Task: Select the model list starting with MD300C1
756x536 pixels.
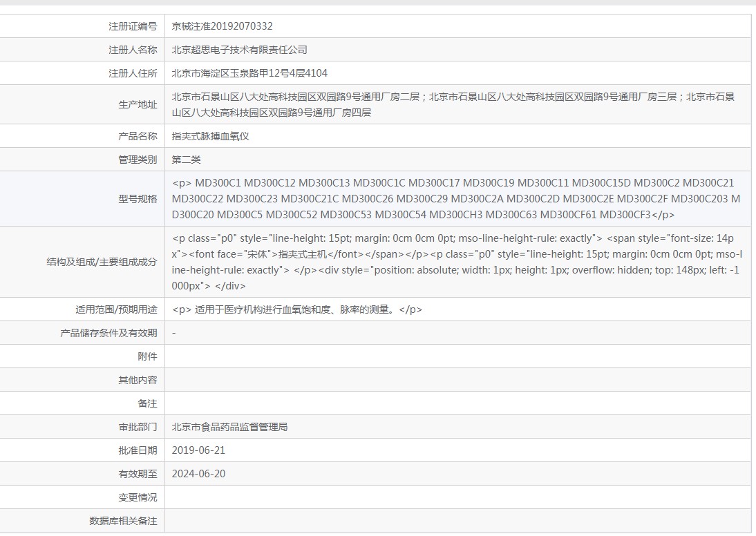Action: (x=456, y=199)
